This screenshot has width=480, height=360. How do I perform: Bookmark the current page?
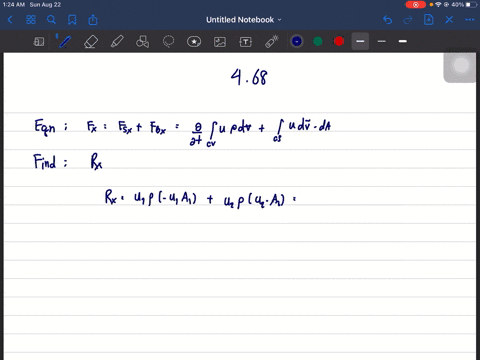click(72, 20)
